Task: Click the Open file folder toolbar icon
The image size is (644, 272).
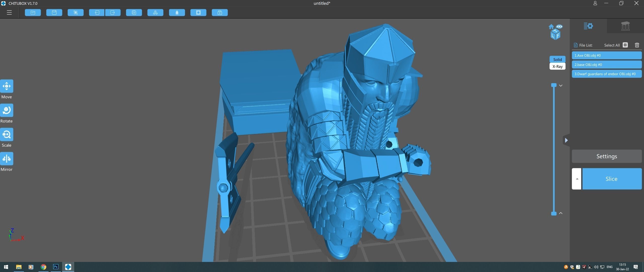Action: [x=33, y=13]
